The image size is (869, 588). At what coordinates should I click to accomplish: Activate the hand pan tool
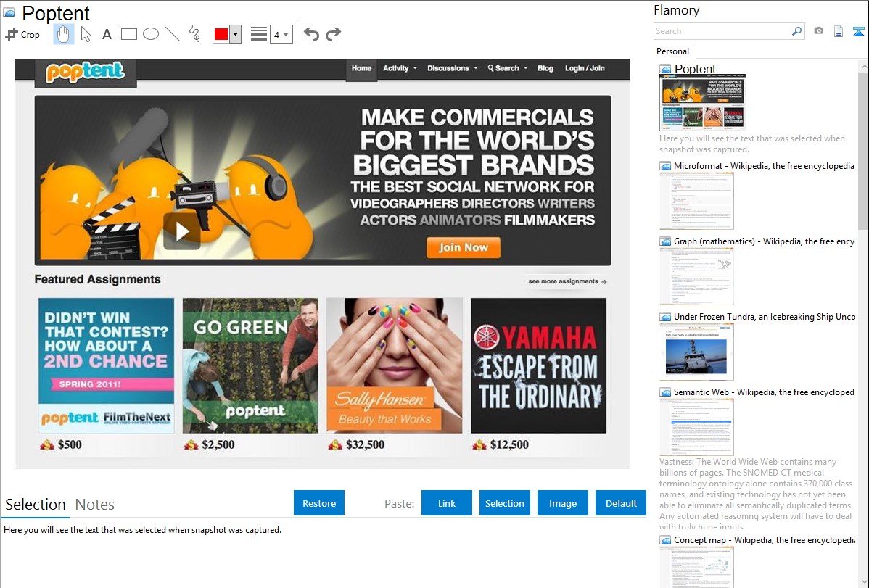coord(64,34)
